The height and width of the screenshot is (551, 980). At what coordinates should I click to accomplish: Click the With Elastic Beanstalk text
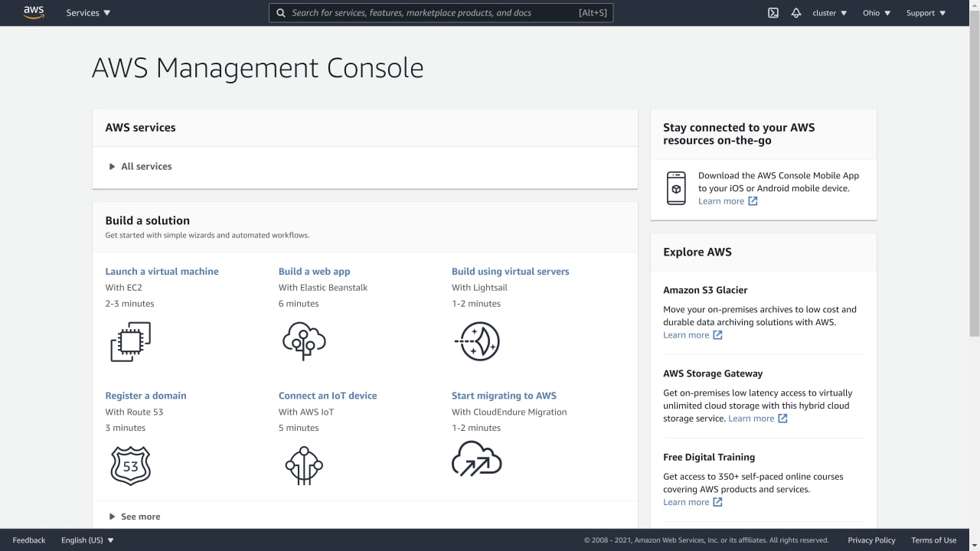(323, 288)
